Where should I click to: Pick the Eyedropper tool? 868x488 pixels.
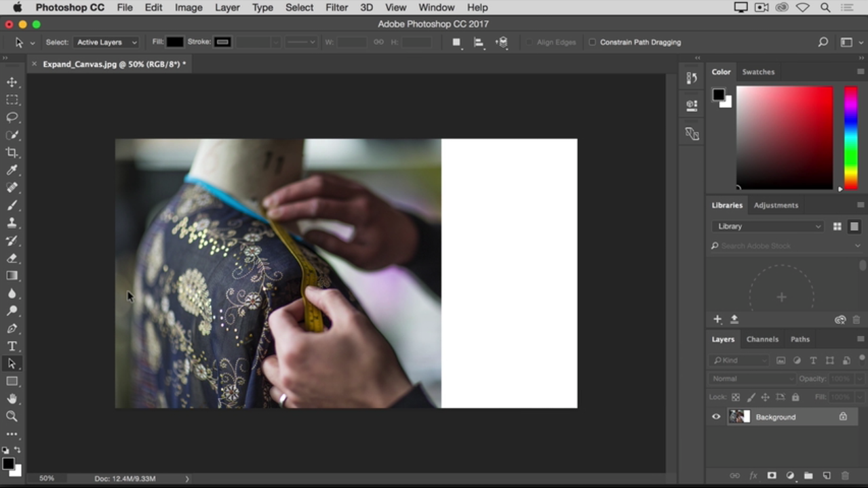coord(12,170)
